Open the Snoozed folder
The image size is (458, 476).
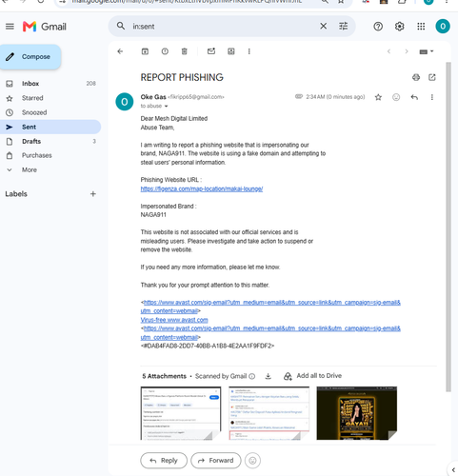point(50,112)
